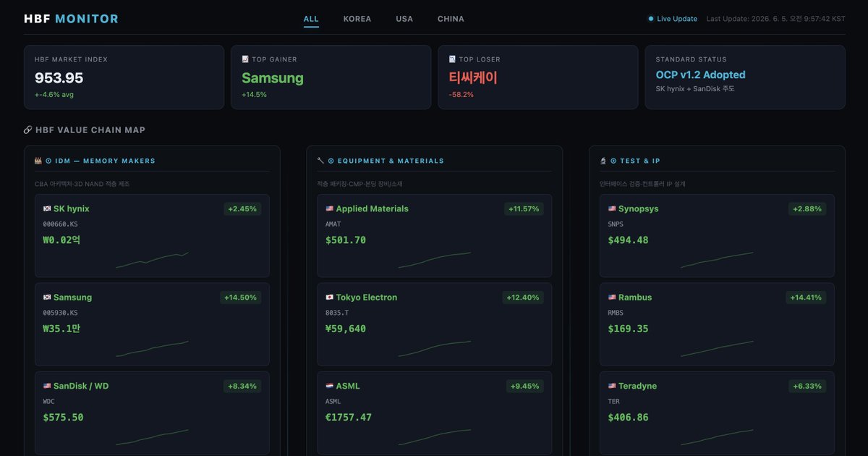Click the SK hynix company name

pos(72,208)
